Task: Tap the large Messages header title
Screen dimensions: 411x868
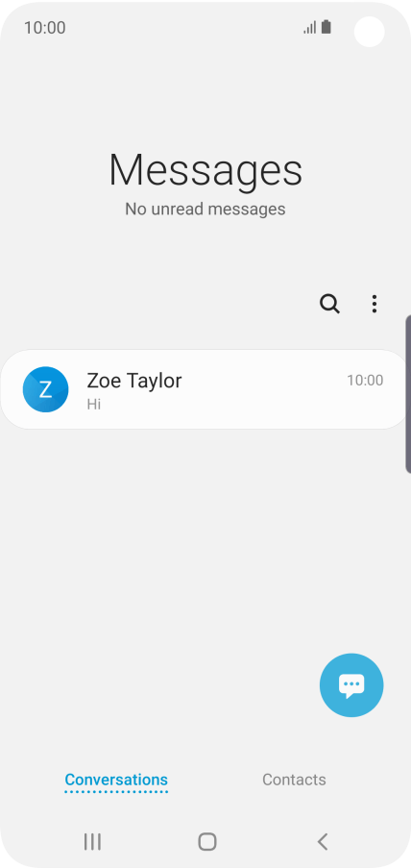Action: [x=205, y=170]
